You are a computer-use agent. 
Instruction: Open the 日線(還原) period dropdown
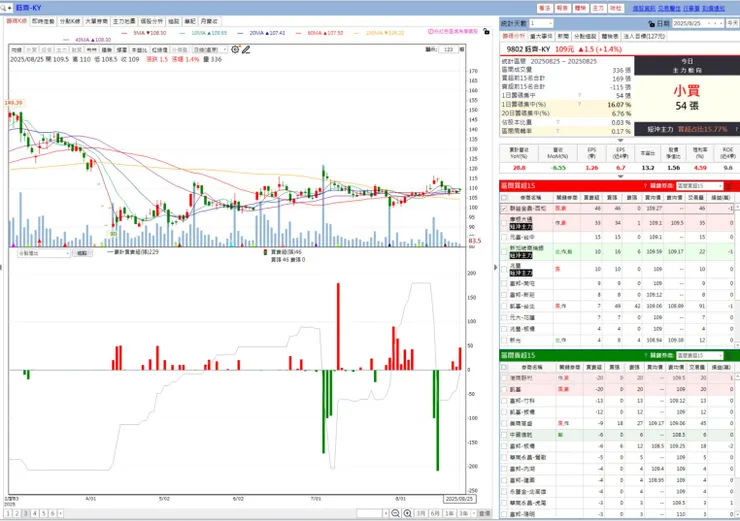(210, 50)
